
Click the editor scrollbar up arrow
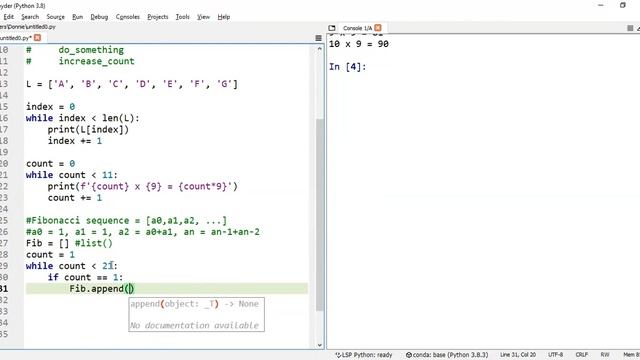[x=320, y=49]
